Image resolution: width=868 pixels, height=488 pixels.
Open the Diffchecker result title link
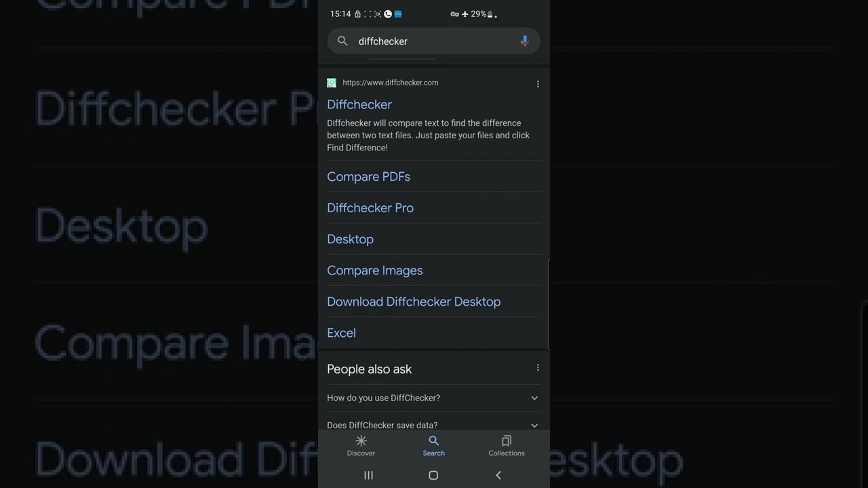(x=359, y=104)
